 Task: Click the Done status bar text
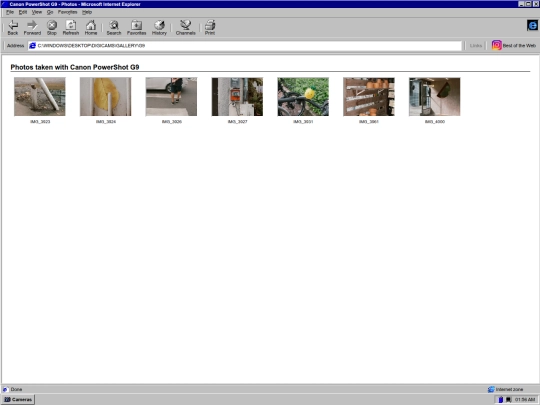tap(16, 390)
